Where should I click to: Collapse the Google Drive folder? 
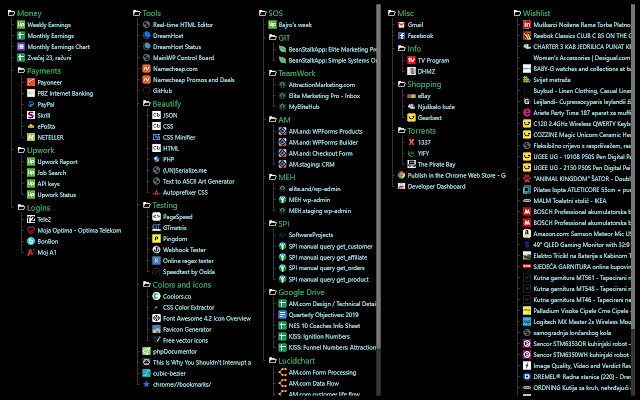tap(273, 292)
